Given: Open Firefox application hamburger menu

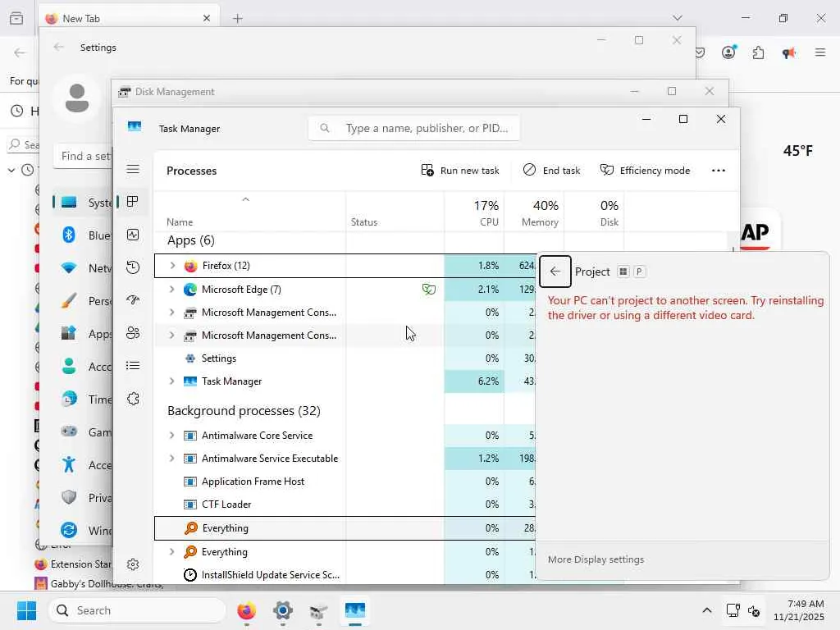Looking at the screenshot, I should [x=819, y=52].
